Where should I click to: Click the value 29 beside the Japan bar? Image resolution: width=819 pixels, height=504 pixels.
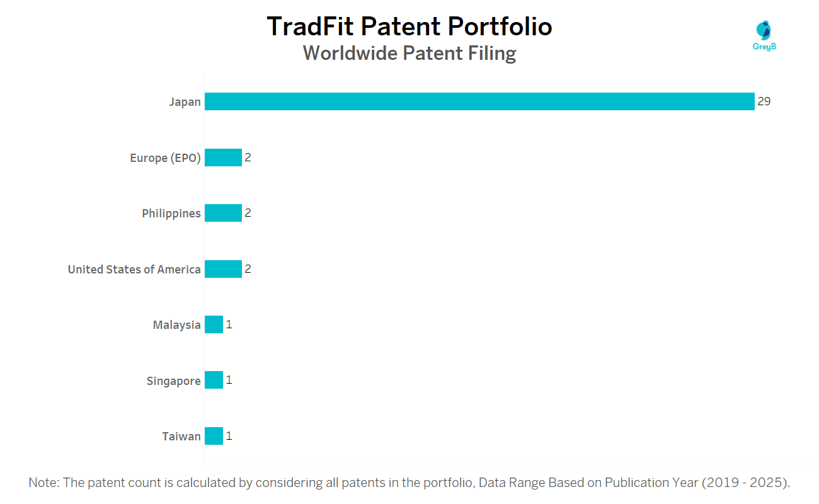(764, 101)
